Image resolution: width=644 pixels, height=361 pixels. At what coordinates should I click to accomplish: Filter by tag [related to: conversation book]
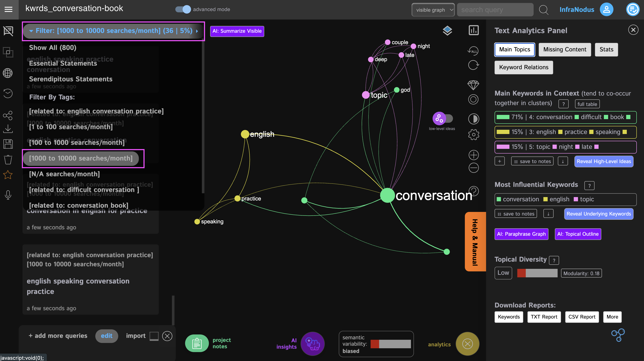(79, 205)
